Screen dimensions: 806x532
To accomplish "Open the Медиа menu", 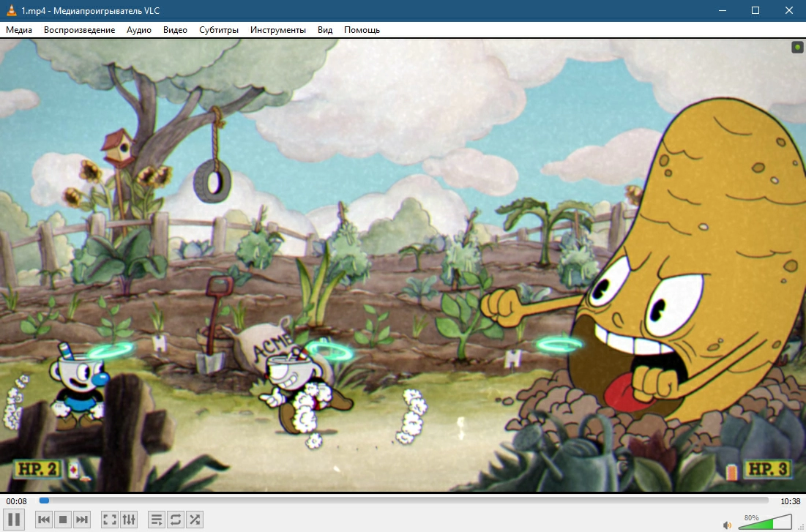I will 19,30.
